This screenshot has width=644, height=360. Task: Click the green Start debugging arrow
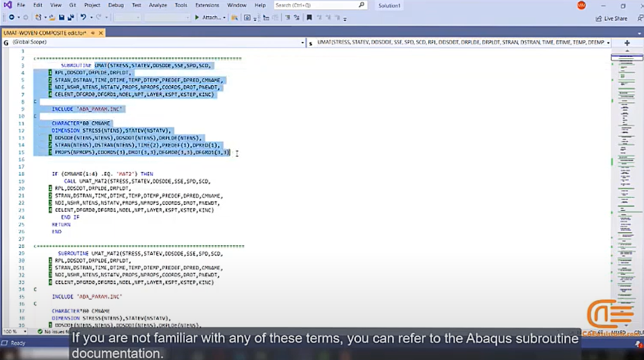click(197, 17)
